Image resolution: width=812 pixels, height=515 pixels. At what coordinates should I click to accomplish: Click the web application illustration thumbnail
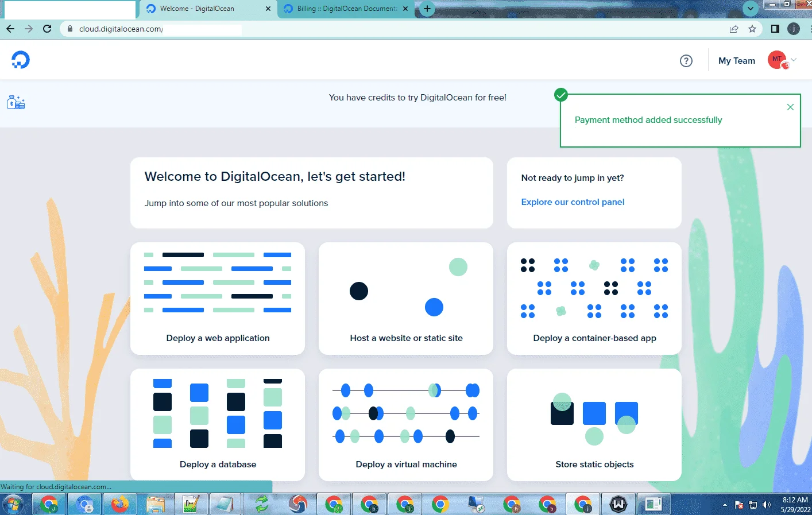click(218, 282)
